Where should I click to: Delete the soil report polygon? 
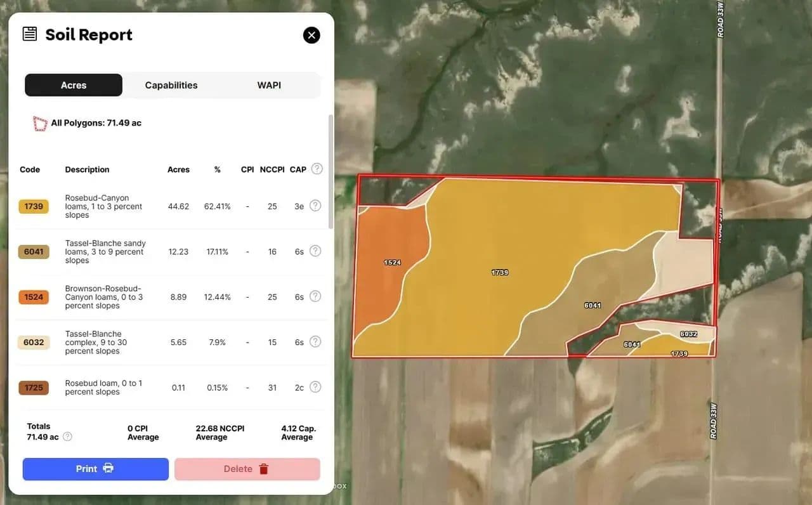pyautogui.click(x=247, y=469)
